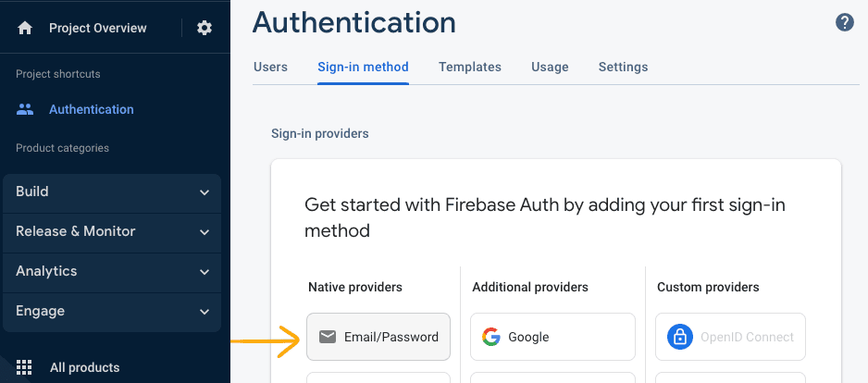Expand the Build category
Image resolution: width=868 pixels, height=383 pixels.
click(112, 192)
